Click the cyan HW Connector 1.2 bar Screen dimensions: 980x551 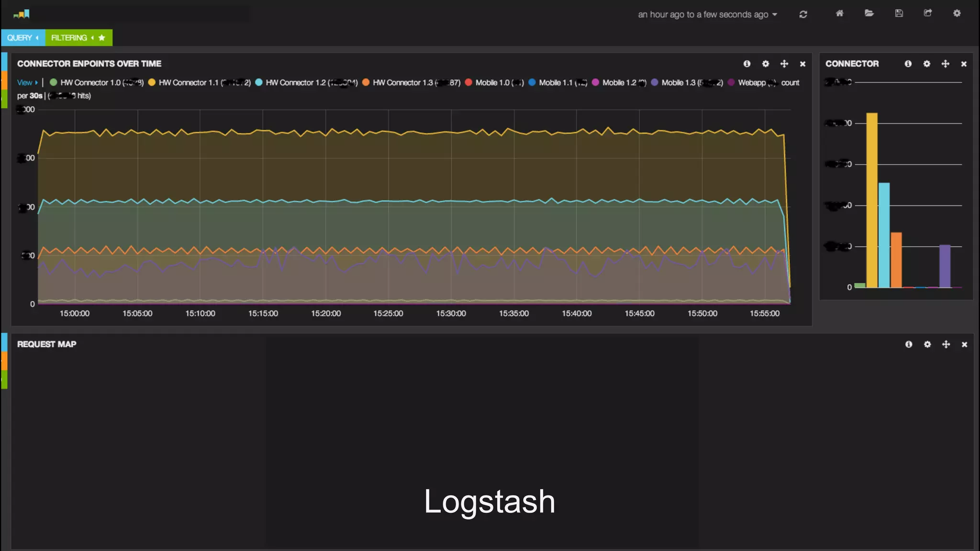coord(884,235)
